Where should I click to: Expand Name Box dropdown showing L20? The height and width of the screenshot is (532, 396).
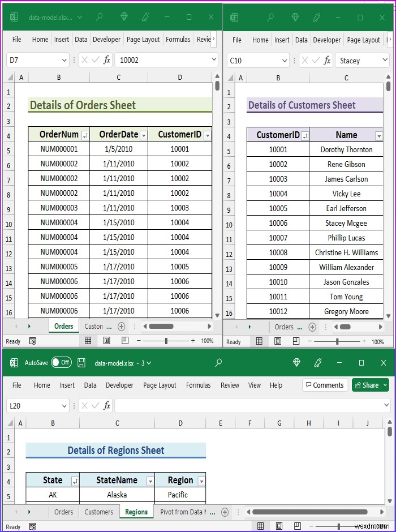pos(64,406)
